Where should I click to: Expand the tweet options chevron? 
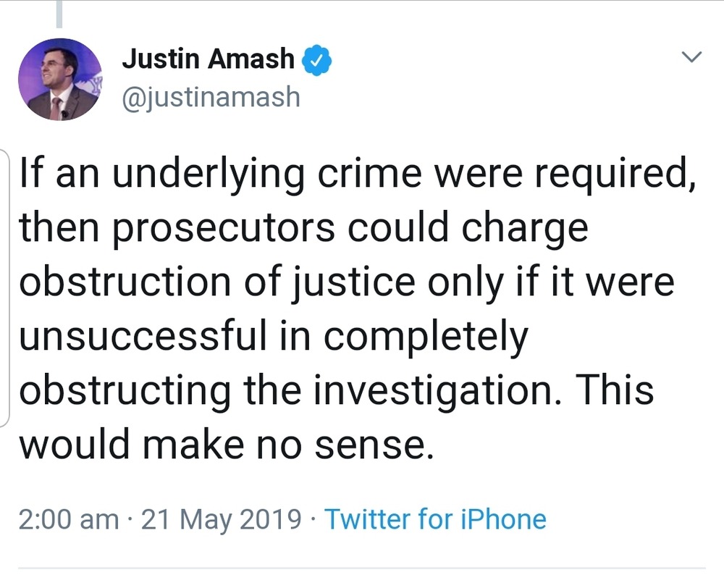tap(693, 57)
